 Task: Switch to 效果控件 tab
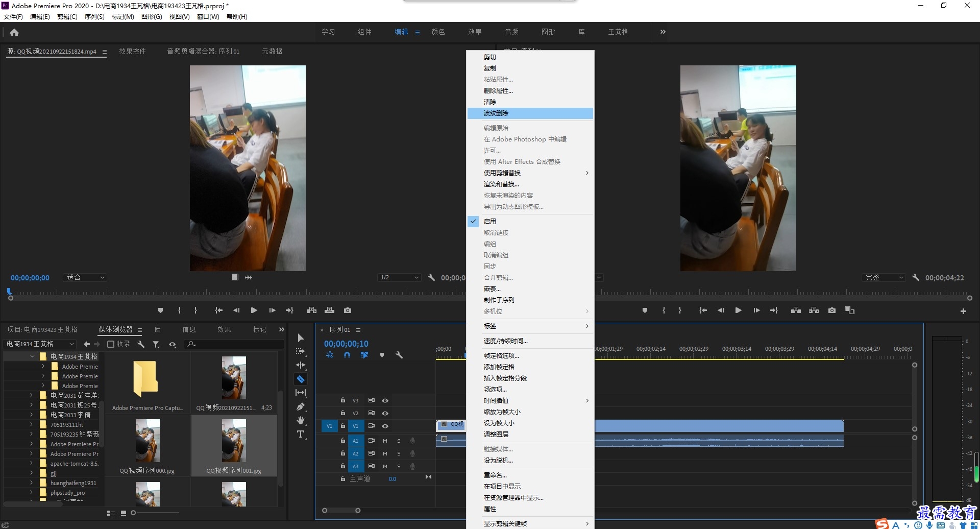[132, 51]
